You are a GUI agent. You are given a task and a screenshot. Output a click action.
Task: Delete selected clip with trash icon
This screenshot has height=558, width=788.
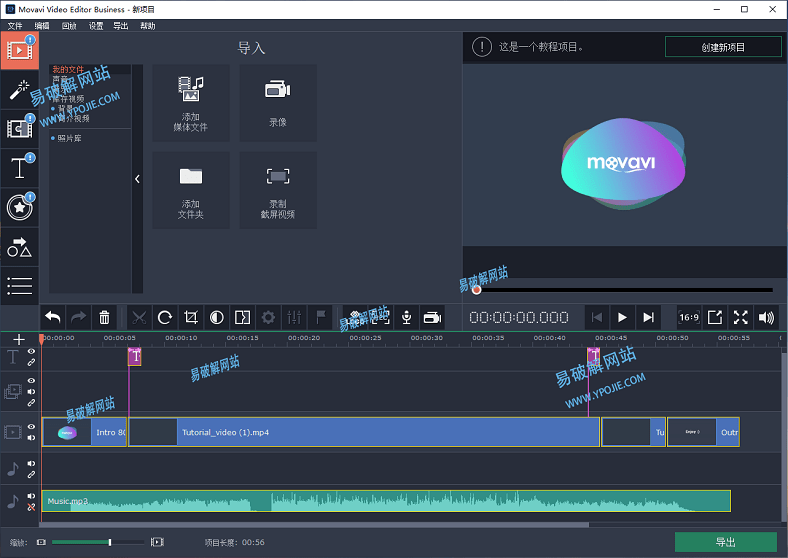[104, 317]
